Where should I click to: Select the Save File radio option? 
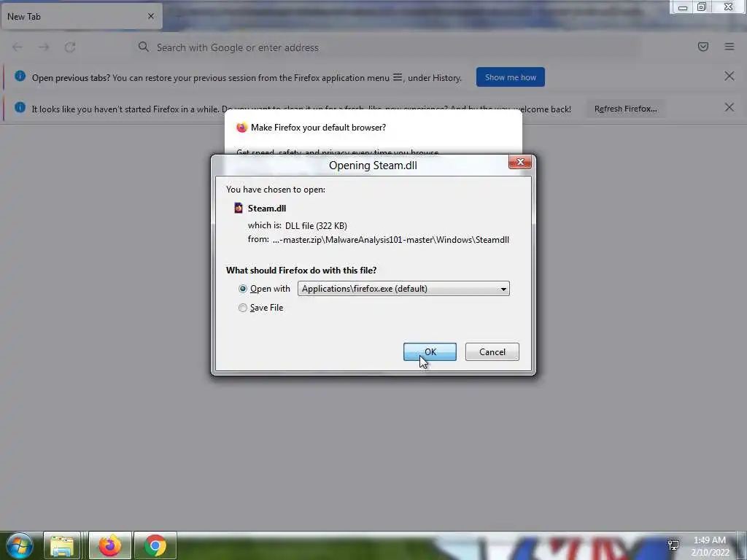click(x=243, y=308)
